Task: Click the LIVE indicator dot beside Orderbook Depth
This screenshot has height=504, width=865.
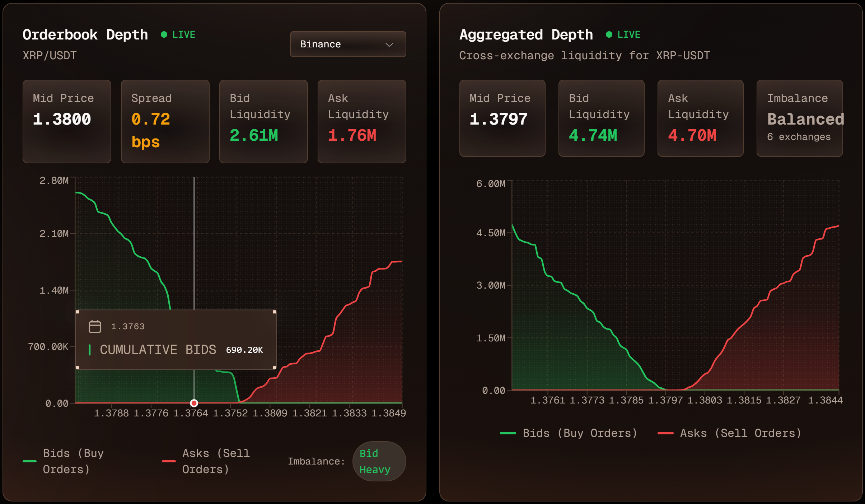Action: pos(164,34)
